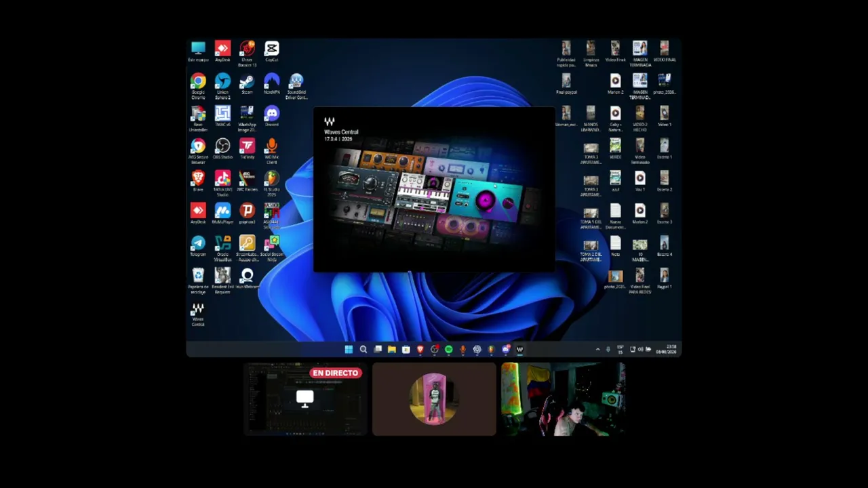Image resolution: width=868 pixels, height=488 pixels.
Task: Select the Brave shortcut on the desktop
Action: click(x=198, y=182)
